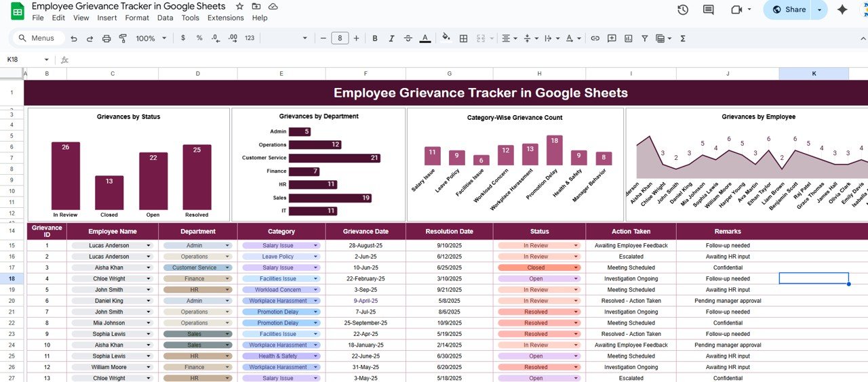Screen dimensions: 868x382
Task: Open the comments panel icon
Action: click(x=709, y=9)
